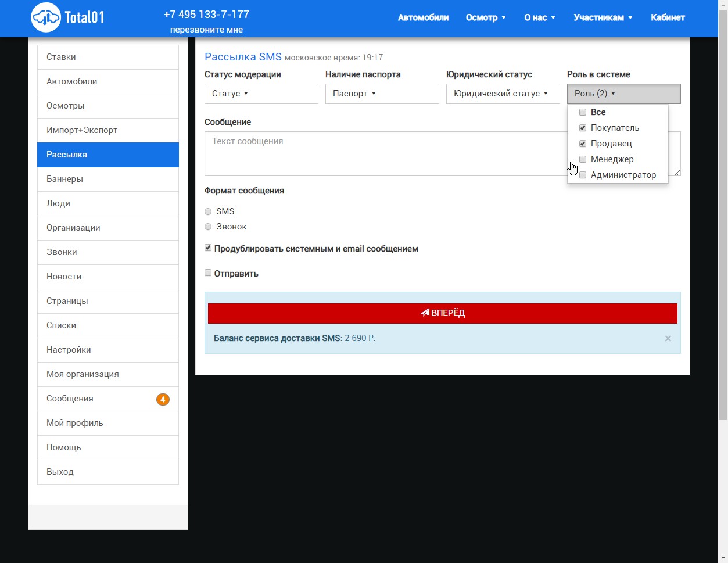Open Осмотры in the sidebar
The width and height of the screenshot is (728, 563).
[108, 106]
